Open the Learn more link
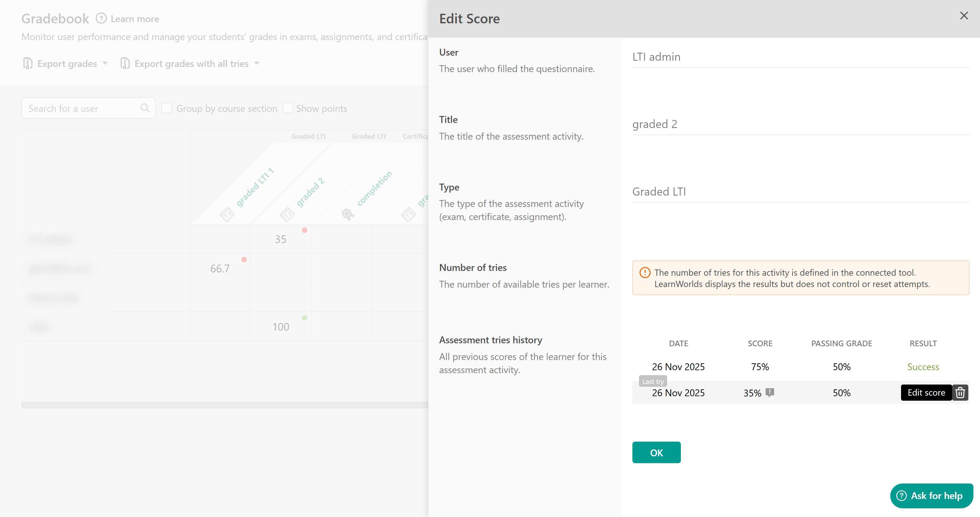Viewport: 980px width, 517px height. (x=135, y=19)
